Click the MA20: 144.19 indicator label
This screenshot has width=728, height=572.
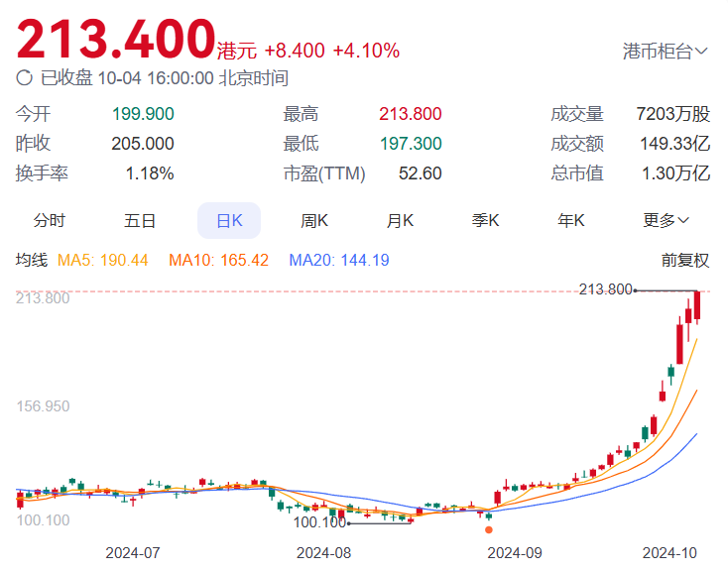[339, 261]
